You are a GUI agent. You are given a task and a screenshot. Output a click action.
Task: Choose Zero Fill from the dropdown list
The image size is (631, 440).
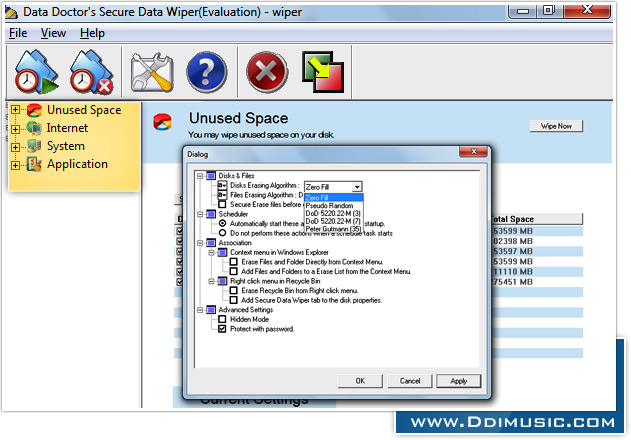point(334,198)
